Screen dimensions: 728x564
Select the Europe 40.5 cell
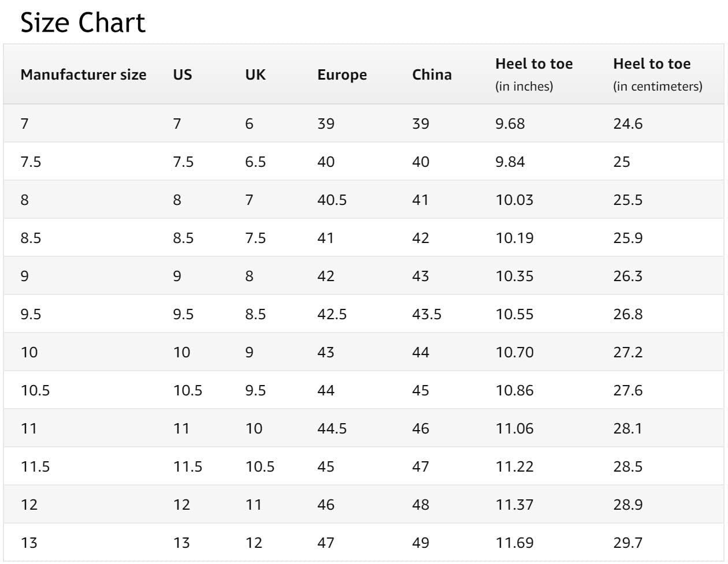[x=332, y=200]
